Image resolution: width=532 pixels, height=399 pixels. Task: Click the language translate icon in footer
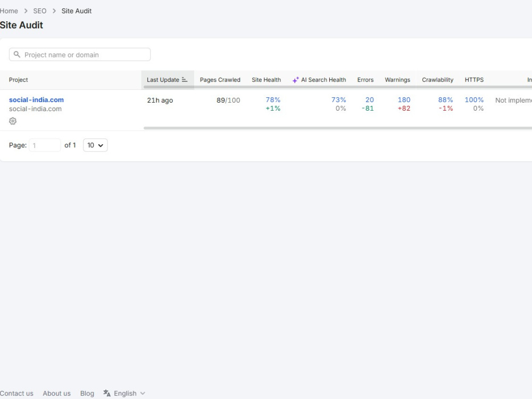[x=107, y=393]
